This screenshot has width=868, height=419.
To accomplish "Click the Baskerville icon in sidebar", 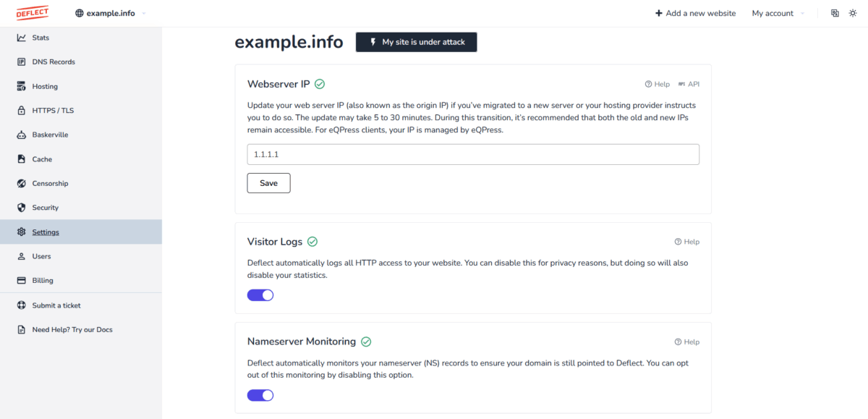I will point(22,135).
